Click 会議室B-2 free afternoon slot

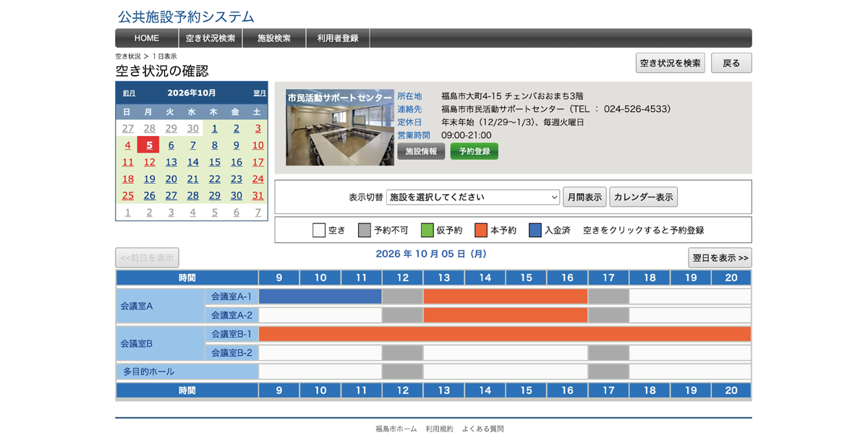(x=505, y=353)
